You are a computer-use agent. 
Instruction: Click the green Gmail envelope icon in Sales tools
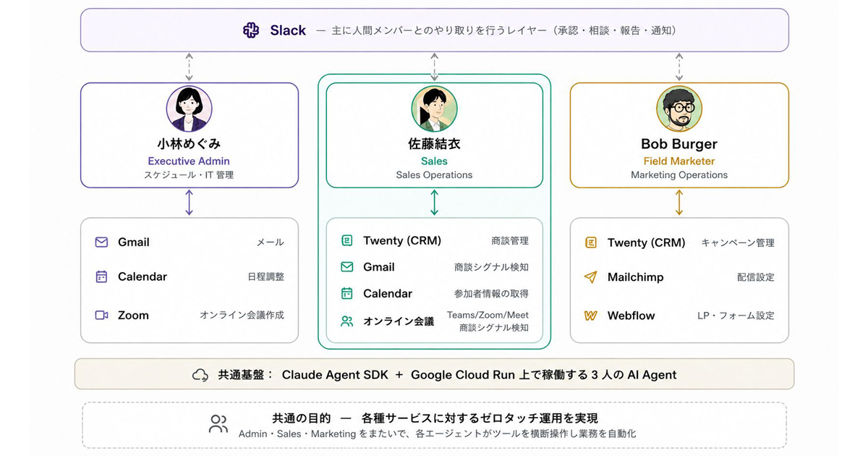[x=347, y=267]
